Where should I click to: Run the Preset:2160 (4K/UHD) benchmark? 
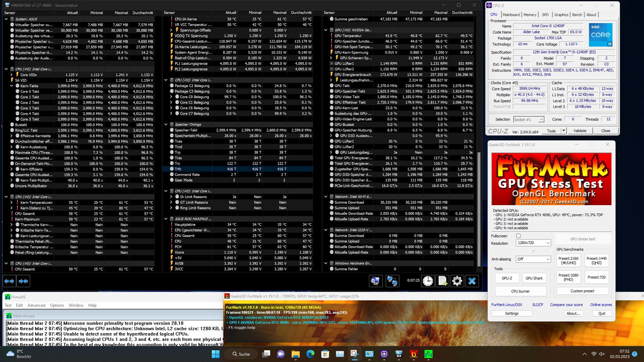point(568,261)
